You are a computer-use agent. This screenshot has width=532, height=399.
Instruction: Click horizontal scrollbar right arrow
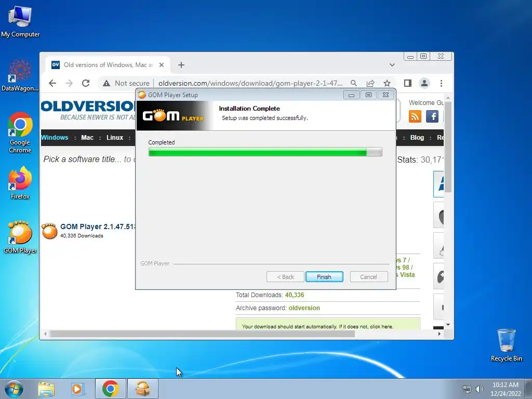point(440,334)
